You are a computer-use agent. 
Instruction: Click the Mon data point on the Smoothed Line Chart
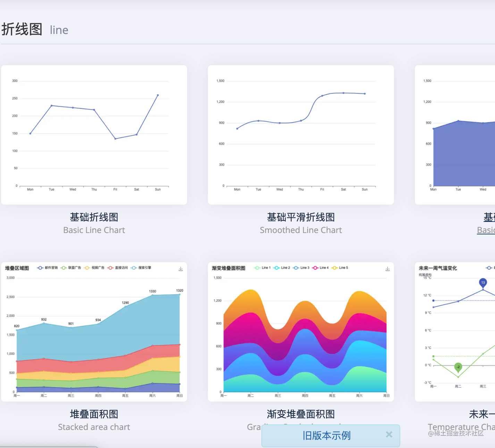click(237, 129)
